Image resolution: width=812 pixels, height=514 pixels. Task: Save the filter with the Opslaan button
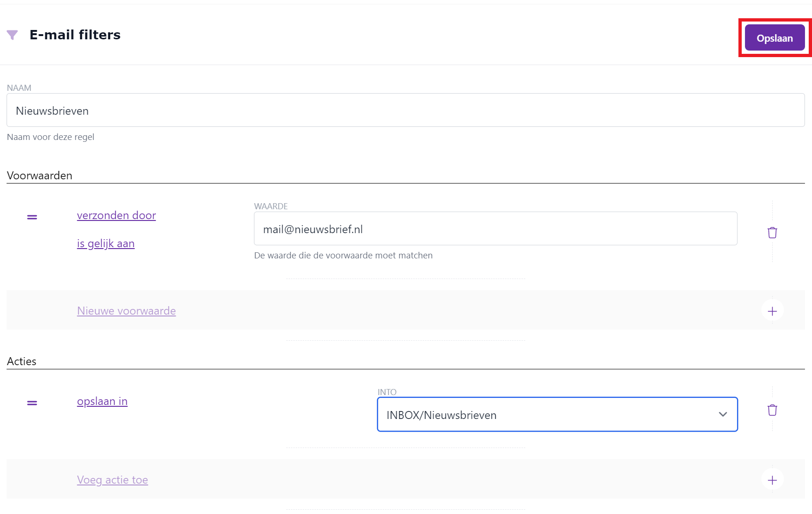pyautogui.click(x=774, y=37)
